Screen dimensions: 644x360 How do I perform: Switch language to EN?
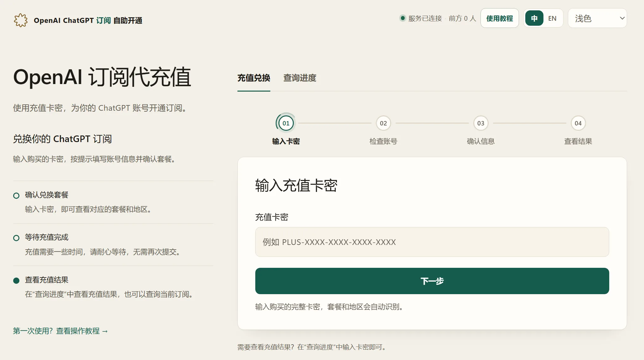coord(552,18)
